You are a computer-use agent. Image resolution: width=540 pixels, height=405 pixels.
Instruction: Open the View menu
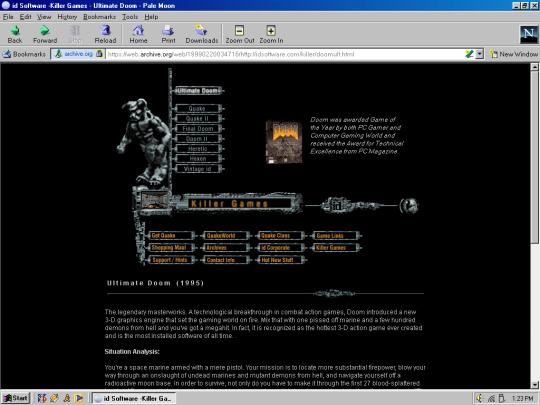pyautogui.click(x=44, y=17)
